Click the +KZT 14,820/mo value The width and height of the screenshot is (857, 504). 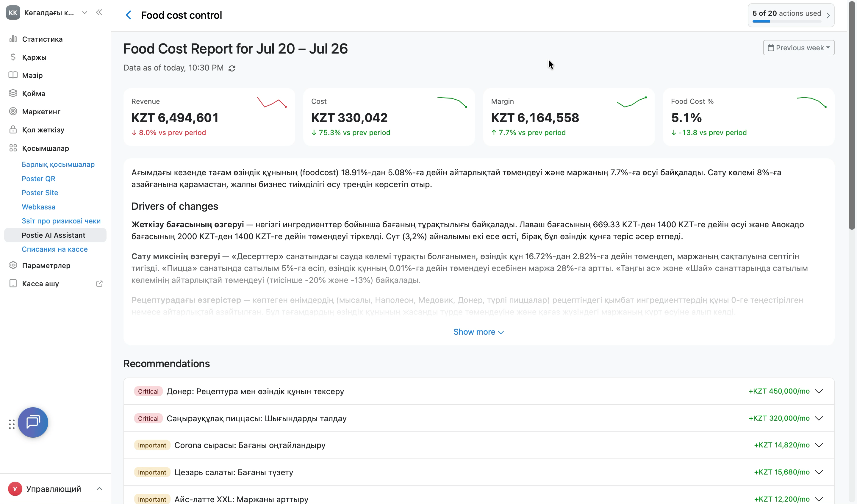[781, 445]
